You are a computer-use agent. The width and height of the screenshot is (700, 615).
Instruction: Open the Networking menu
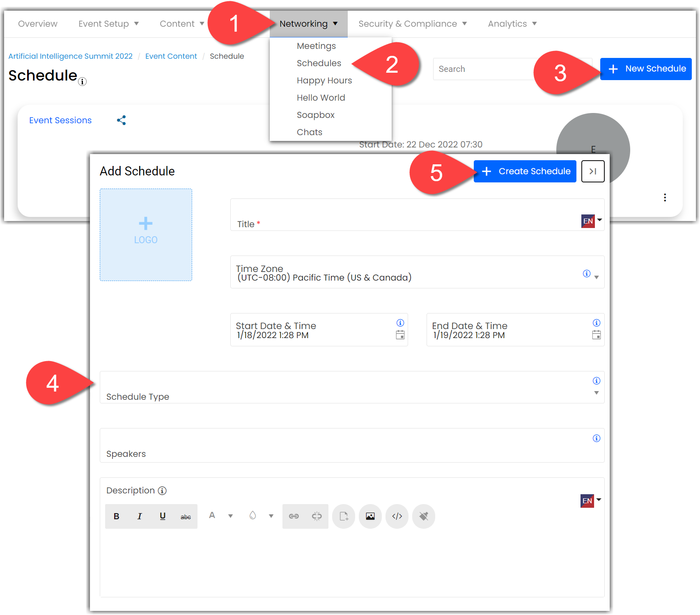click(309, 24)
